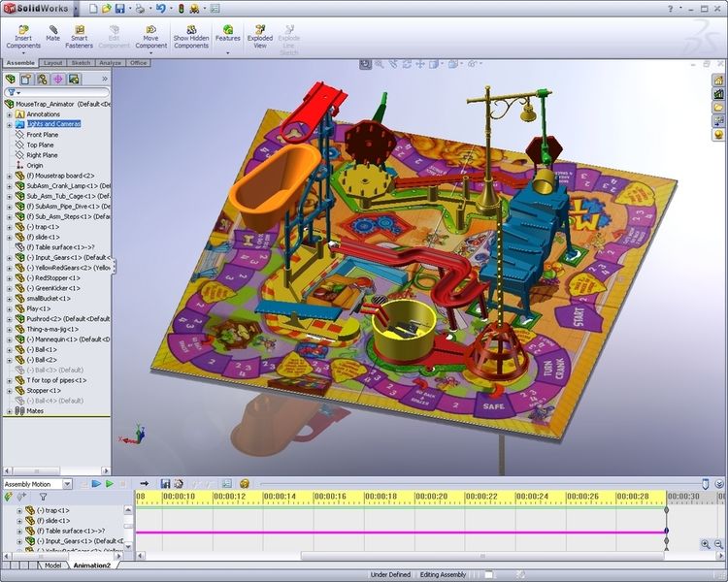This screenshot has height=582, width=728.
Task: Save the assembly with the Save icon
Action: [x=119, y=9]
